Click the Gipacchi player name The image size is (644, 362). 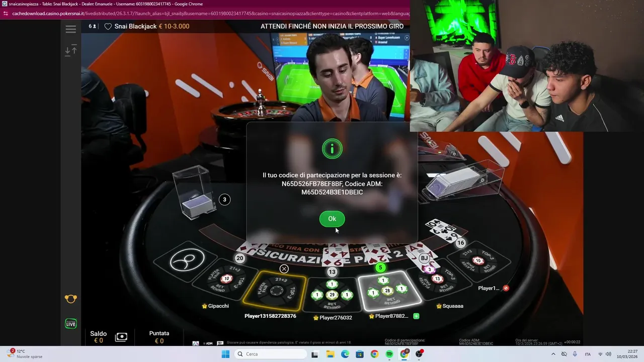point(218,306)
